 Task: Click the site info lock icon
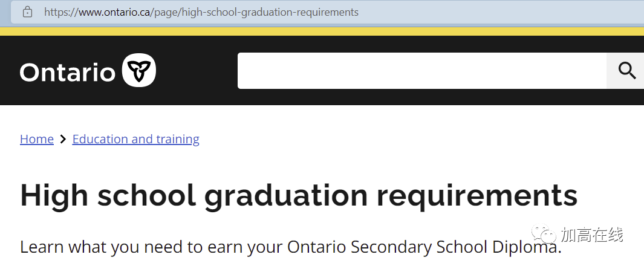[x=28, y=12]
